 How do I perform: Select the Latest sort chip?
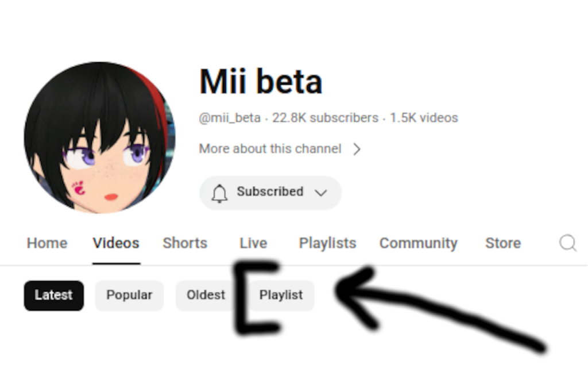(54, 296)
